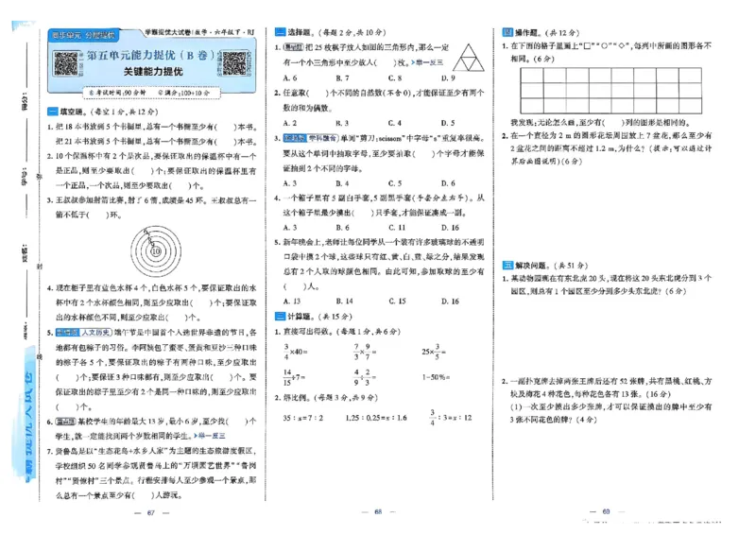Select option B. 4 in choice question 3

[x=342, y=183]
